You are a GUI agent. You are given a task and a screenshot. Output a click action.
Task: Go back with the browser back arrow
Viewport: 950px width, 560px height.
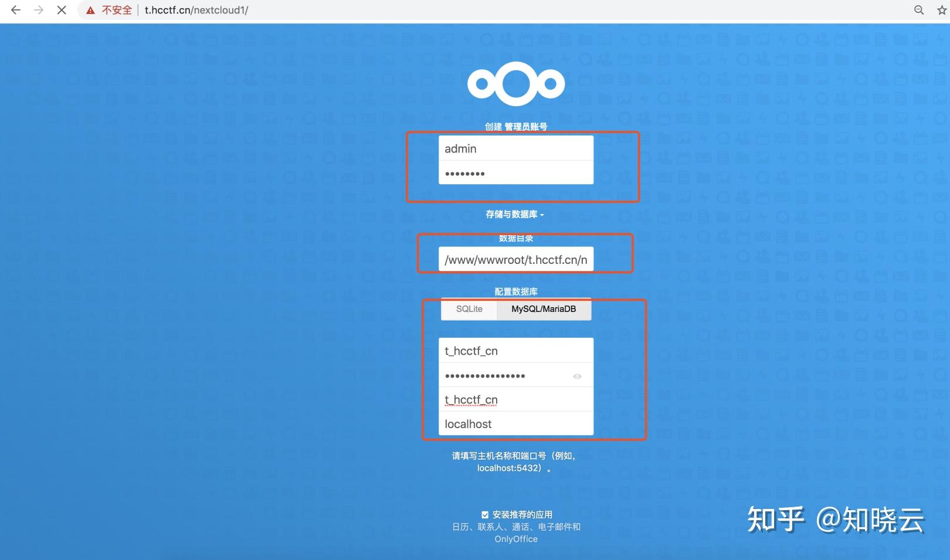pos(16,10)
